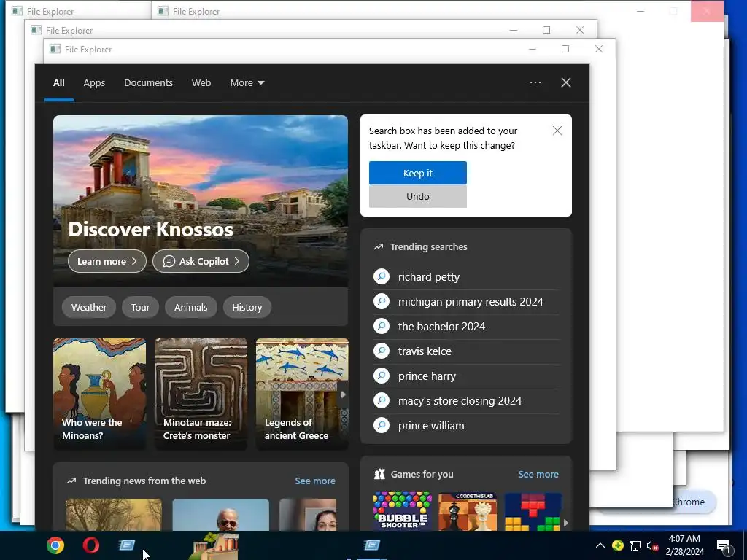Dismiss the search box notification

[557, 131]
